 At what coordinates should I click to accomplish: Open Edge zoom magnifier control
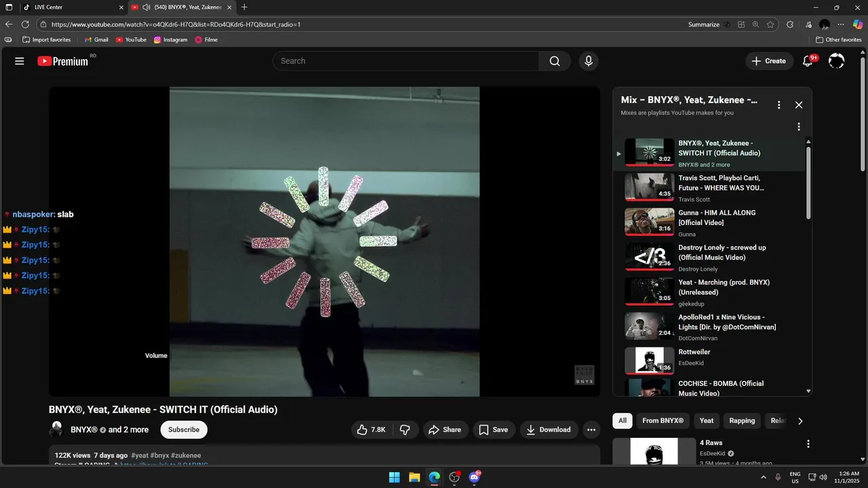pyautogui.click(x=756, y=24)
